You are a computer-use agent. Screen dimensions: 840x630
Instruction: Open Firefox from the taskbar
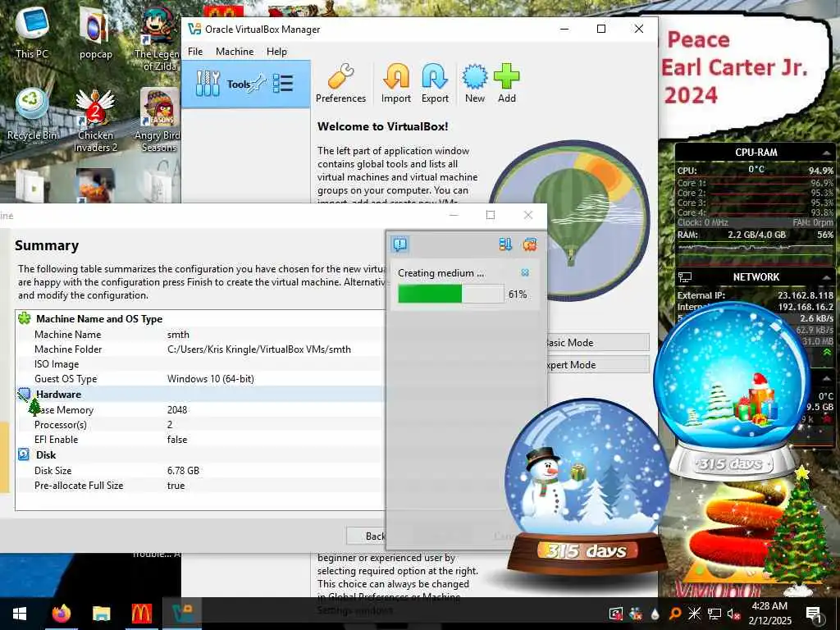coord(62,614)
